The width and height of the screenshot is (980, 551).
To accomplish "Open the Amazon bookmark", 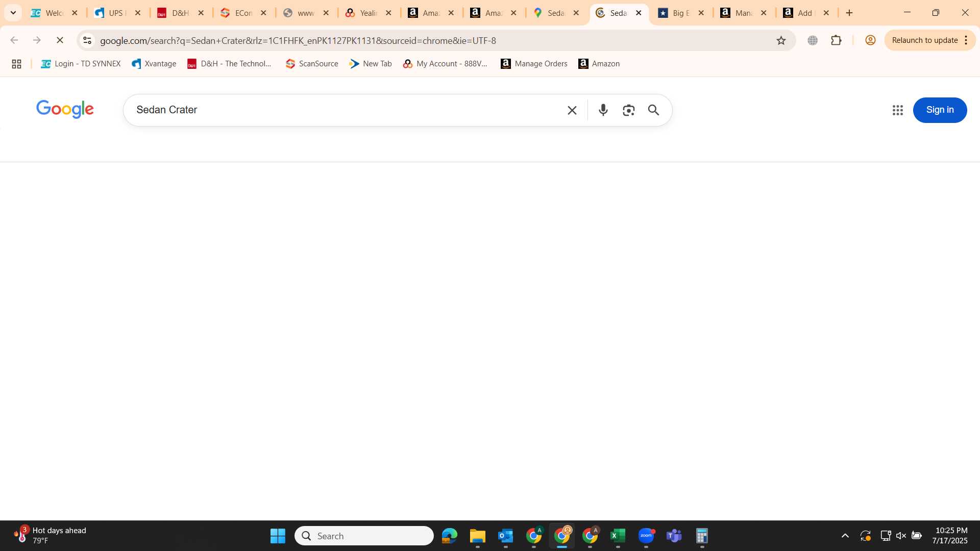I will pyautogui.click(x=599, y=64).
